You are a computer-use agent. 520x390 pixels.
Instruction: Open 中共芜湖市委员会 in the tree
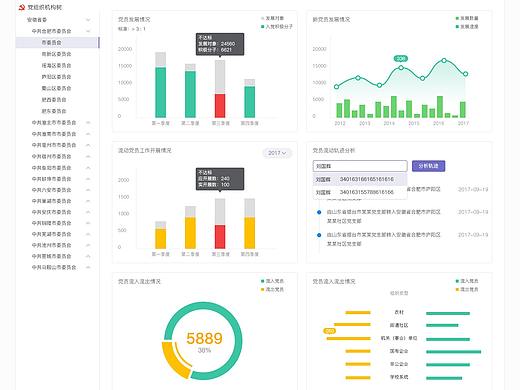pos(51,234)
